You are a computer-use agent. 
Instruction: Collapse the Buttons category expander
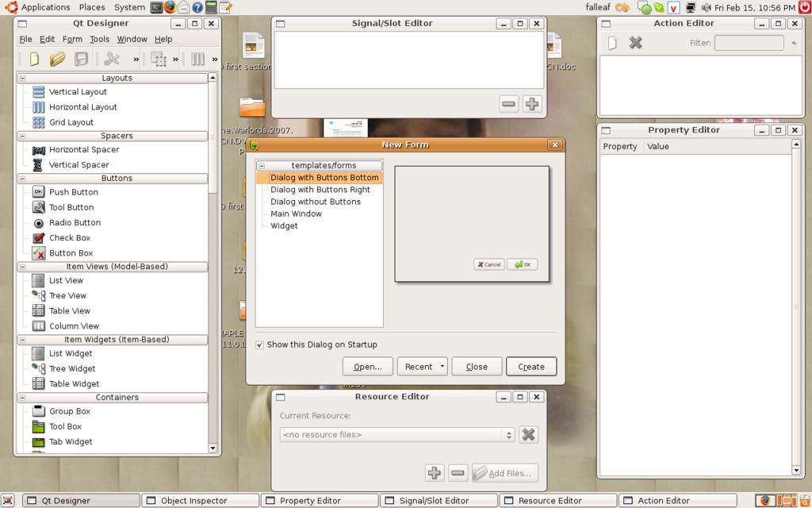pos(22,179)
